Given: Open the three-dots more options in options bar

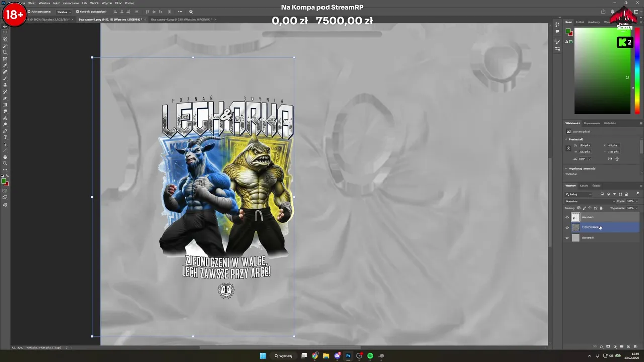Looking at the screenshot, I should [x=180, y=12].
